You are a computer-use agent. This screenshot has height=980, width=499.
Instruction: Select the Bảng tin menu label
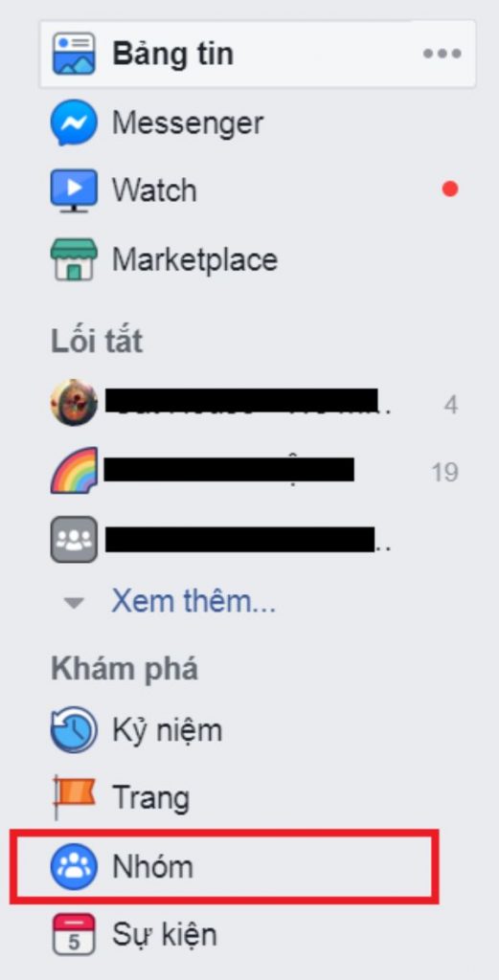[173, 55]
